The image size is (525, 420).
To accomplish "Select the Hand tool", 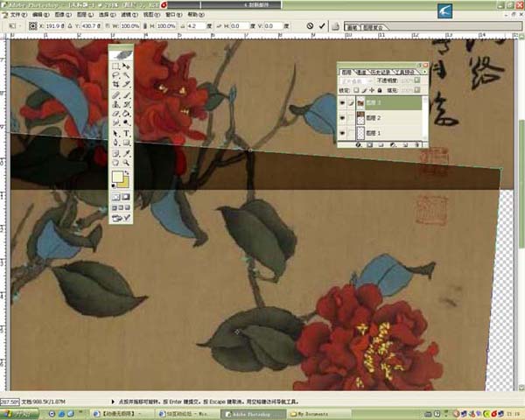I will pyautogui.click(x=115, y=163).
